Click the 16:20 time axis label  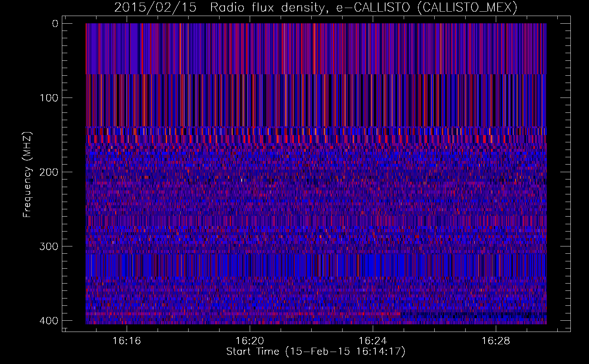coord(250,341)
